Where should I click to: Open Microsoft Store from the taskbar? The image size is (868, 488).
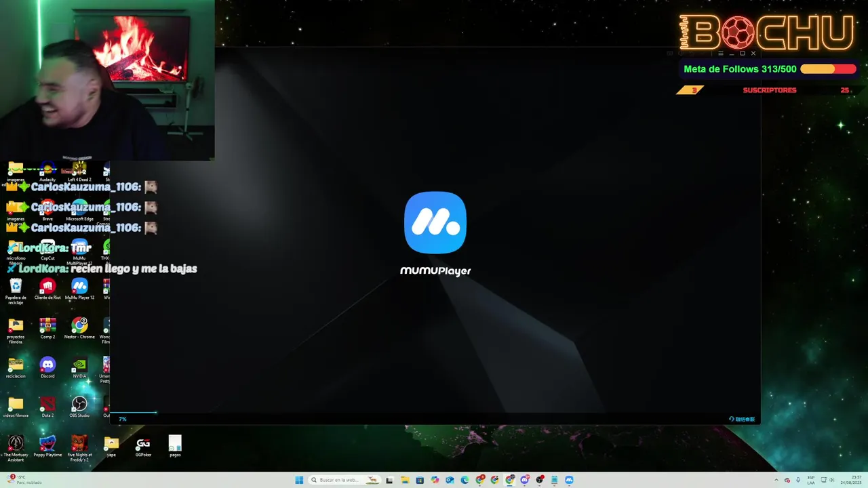tap(420, 480)
